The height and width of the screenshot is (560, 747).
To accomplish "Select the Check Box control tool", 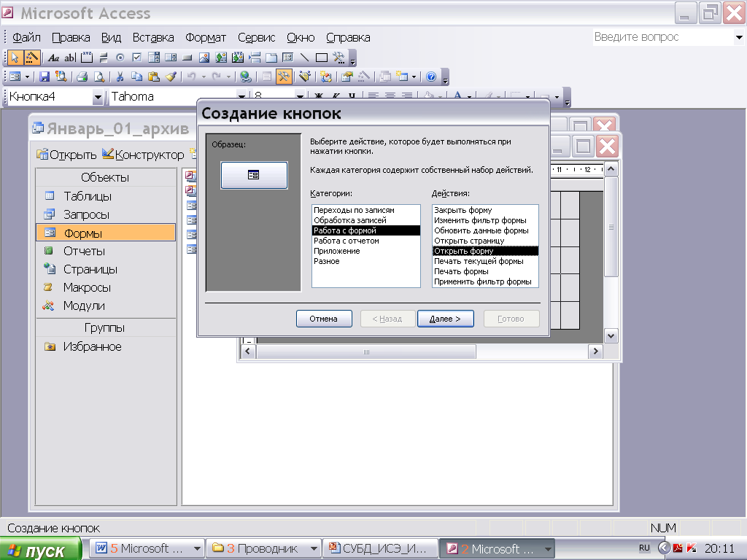I will (136, 58).
